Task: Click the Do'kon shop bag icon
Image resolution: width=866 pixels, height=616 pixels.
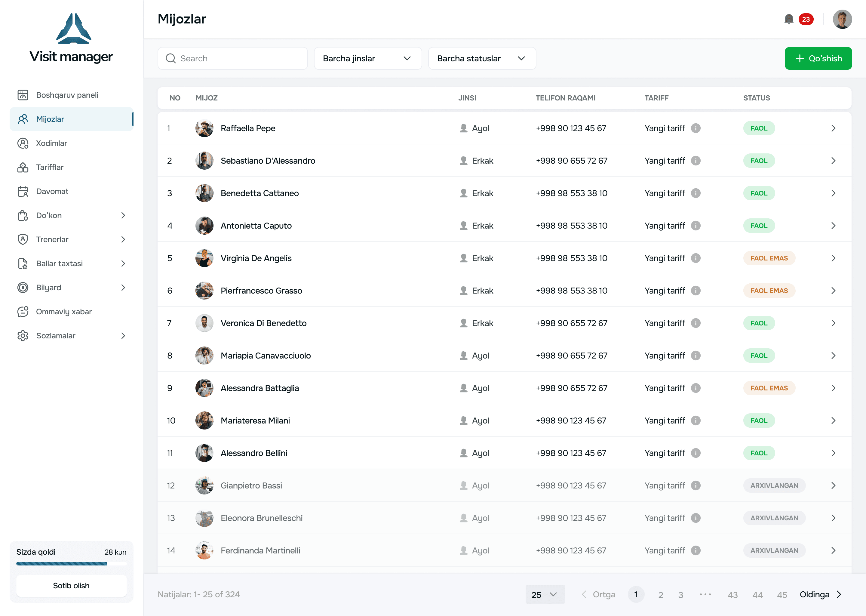Action: (23, 215)
